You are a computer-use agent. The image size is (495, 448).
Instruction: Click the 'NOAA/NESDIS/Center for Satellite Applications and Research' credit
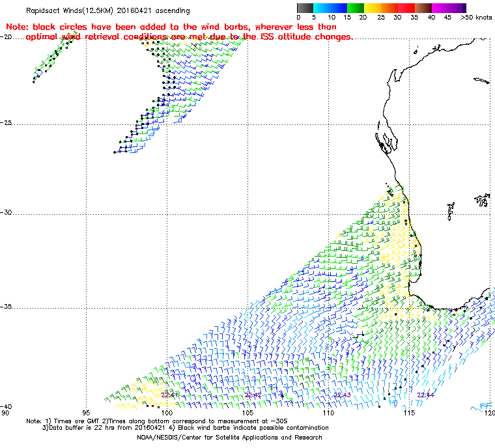pyautogui.click(x=229, y=438)
